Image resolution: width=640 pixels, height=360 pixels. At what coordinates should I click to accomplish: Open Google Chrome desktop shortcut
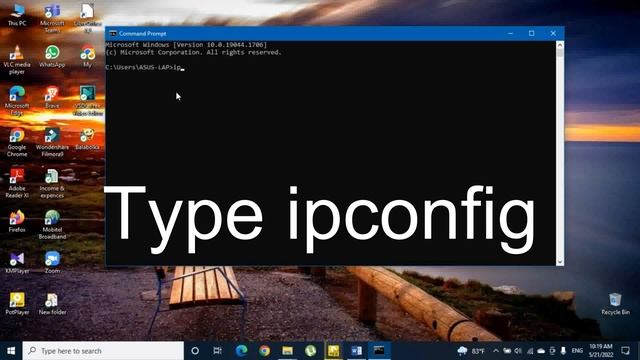point(17,142)
